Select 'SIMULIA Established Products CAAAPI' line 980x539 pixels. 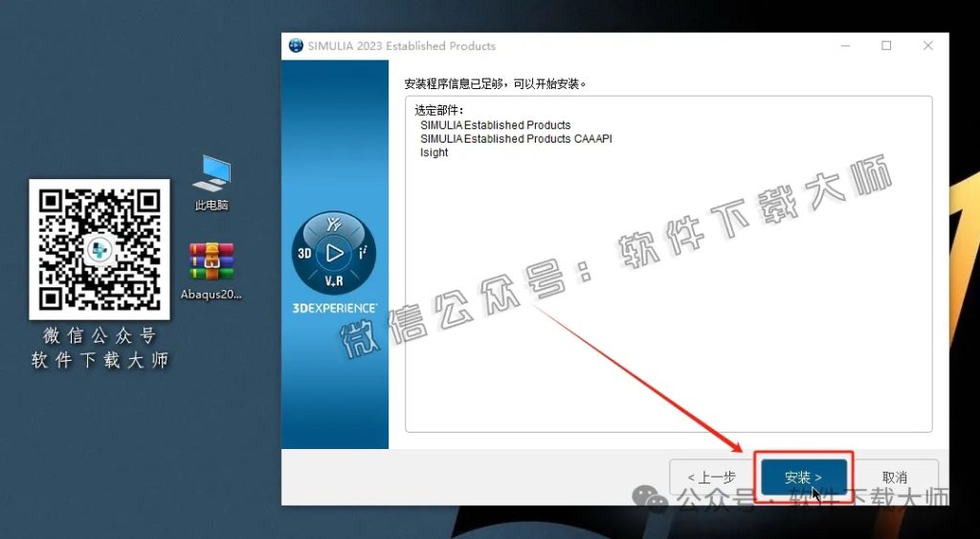coord(516,139)
